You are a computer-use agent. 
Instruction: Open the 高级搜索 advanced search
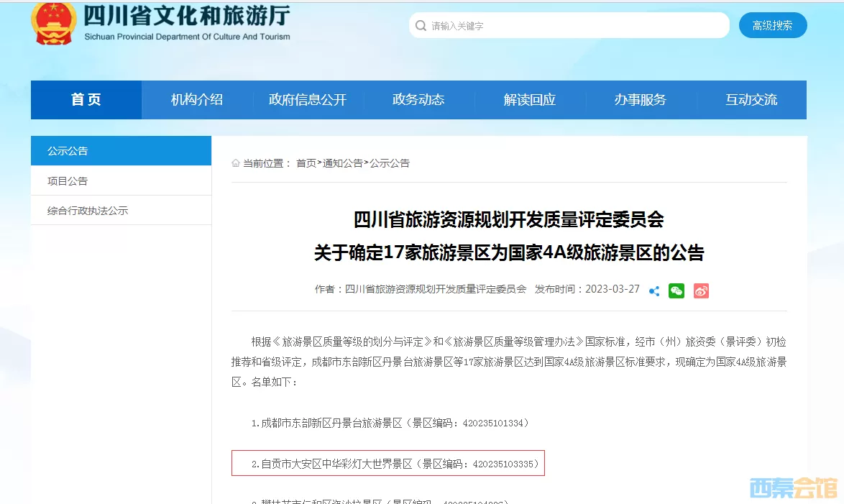pyautogui.click(x=773, y=24)
